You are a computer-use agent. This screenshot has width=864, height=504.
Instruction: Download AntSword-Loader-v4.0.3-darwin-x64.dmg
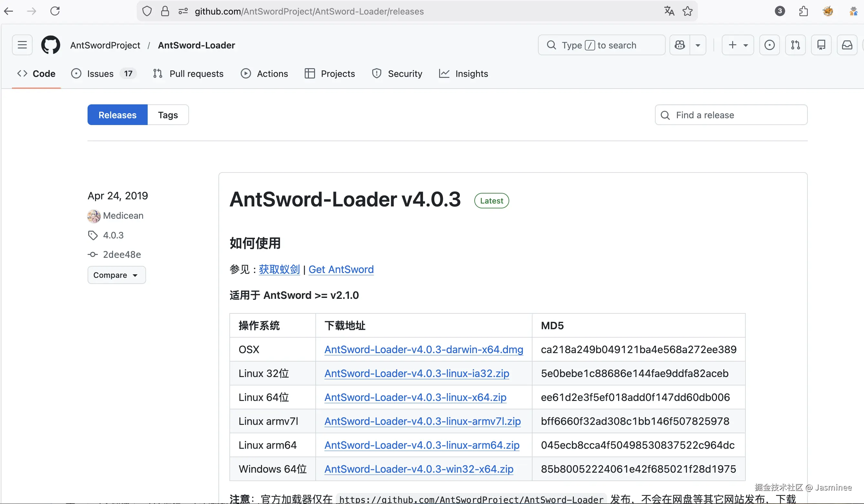tap(423, 349)
